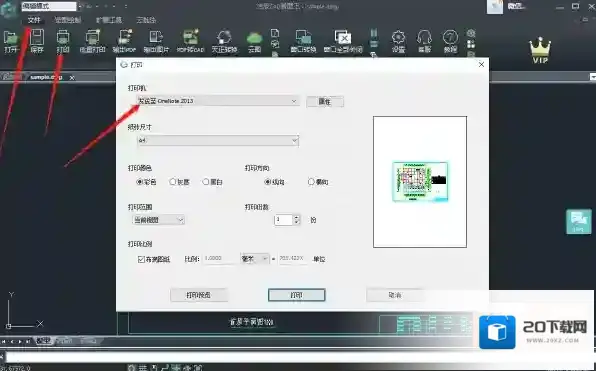Click the 客服 customer service headset icon
The image size is (596, 371).
(x=424, y=41)
